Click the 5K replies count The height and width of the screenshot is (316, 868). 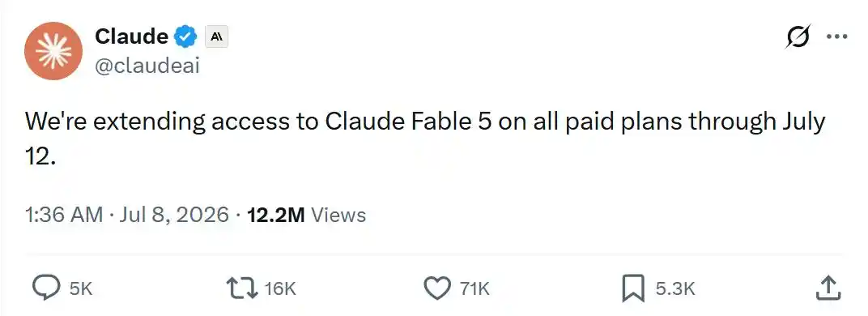coord(81,288)
